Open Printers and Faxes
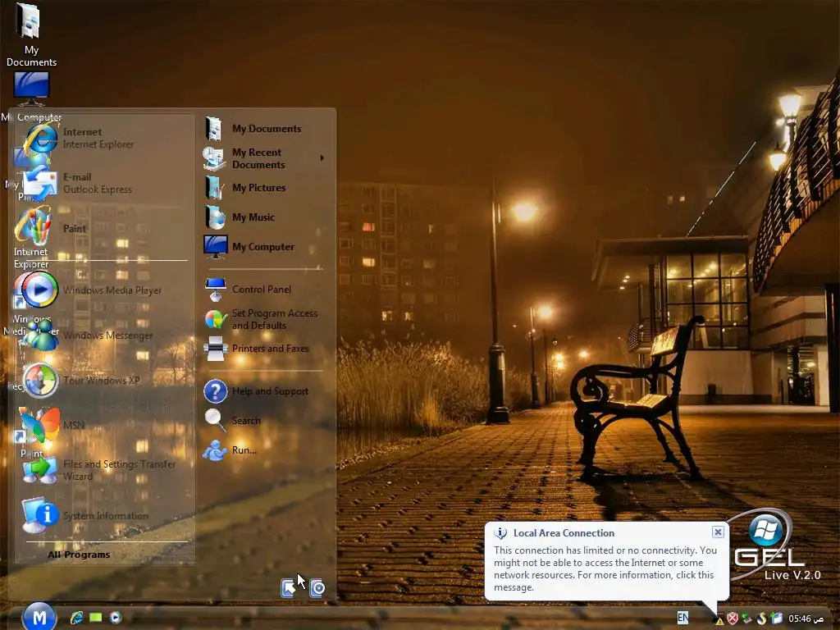 click(263, 349)
